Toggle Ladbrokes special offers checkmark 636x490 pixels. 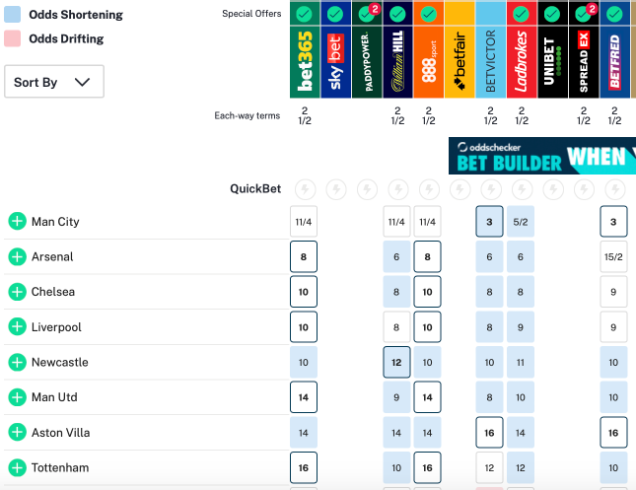click(x=521, y=14)
